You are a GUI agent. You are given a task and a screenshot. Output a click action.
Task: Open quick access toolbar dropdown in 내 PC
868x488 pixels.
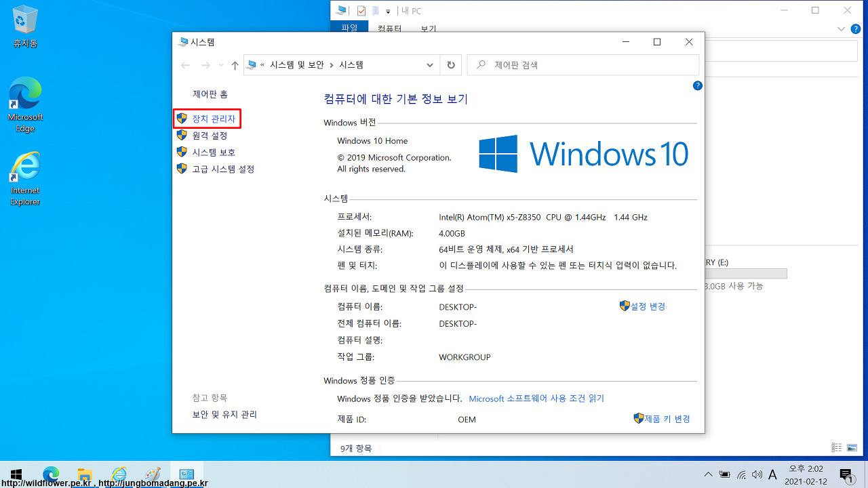coord(388,12)
